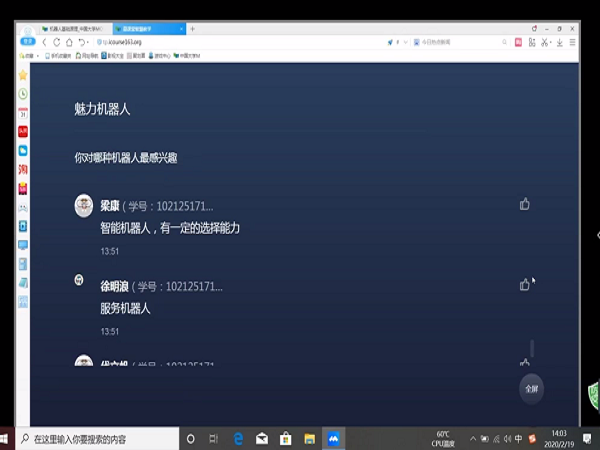Like 徐明浪's reply with thumbs-up
Screen dimensions: 600x450
(x=525, y=284)
